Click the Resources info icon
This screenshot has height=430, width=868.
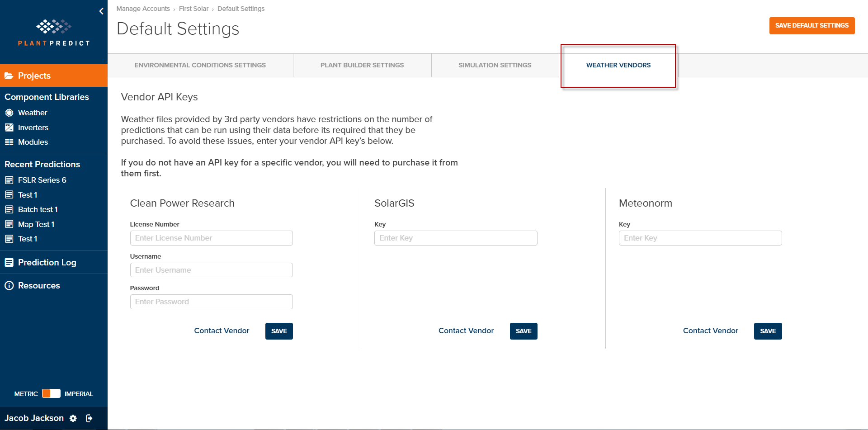point(9,285)
